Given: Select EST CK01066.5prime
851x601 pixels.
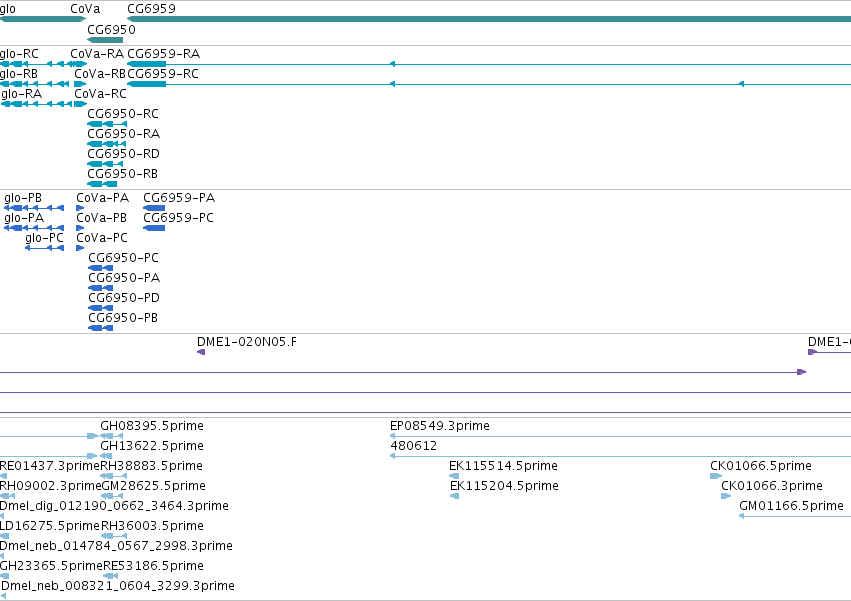Looking at the screenshot, I should 761,466.
